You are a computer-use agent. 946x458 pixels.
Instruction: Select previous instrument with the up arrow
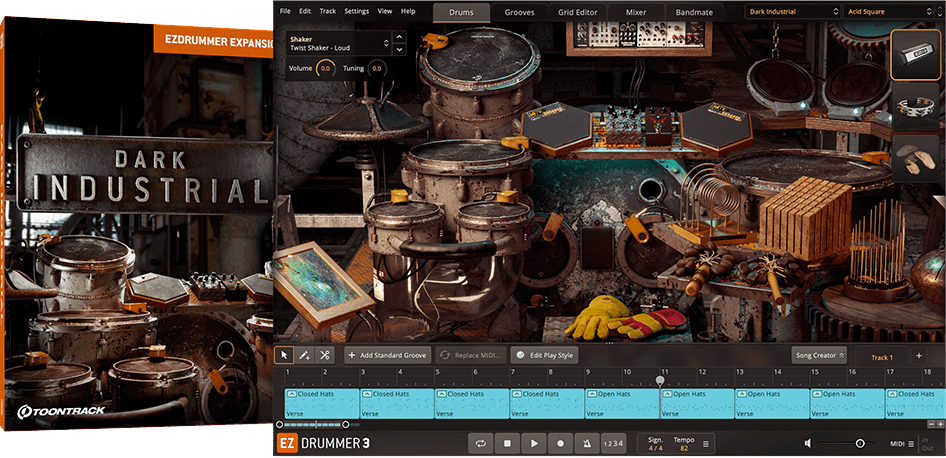point(399,37)
